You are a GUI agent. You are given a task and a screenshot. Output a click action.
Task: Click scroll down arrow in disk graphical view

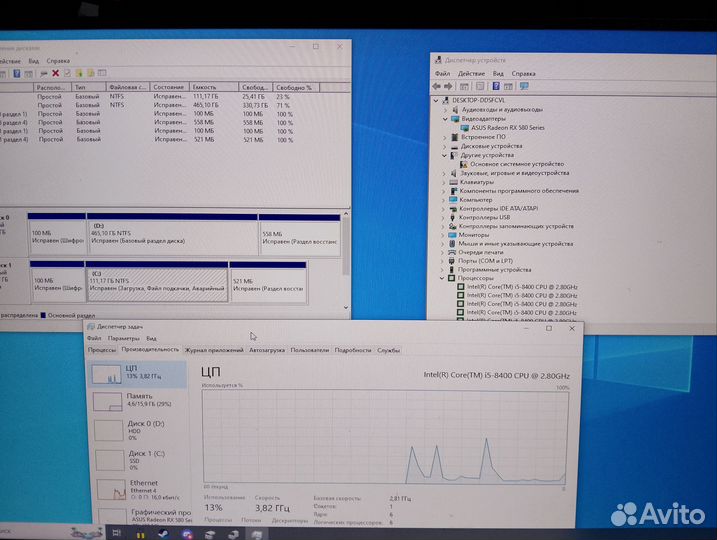[x=346, y=308]
